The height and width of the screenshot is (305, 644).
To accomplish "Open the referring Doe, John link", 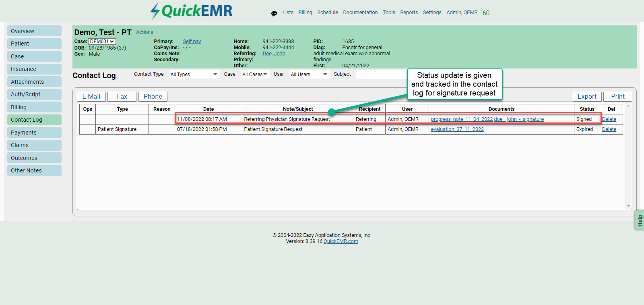I will point(274,54).
